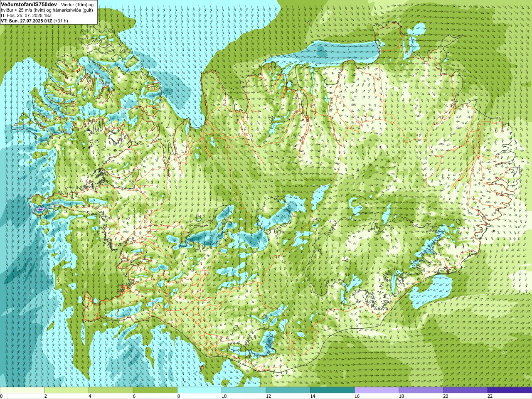Click the 'hviður > 25 m/s (hvítt)' line

24,10
